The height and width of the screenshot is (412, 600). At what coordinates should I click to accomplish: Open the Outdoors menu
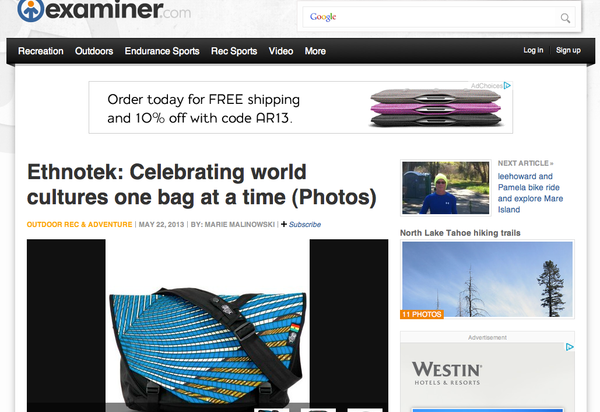[x=94, y=51]
